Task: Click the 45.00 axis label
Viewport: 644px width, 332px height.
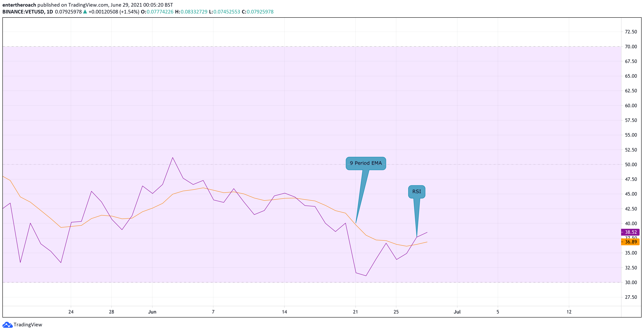Action: pyautogui.click(x=631, y=194)
